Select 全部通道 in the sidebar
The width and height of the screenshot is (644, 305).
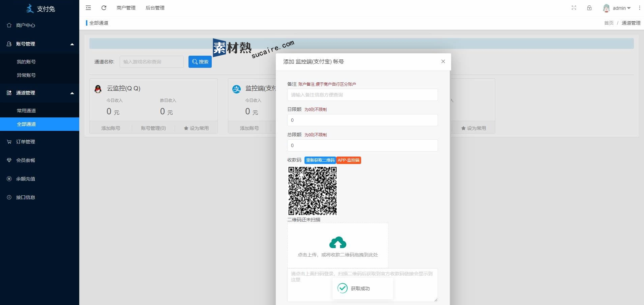[39, 124]
